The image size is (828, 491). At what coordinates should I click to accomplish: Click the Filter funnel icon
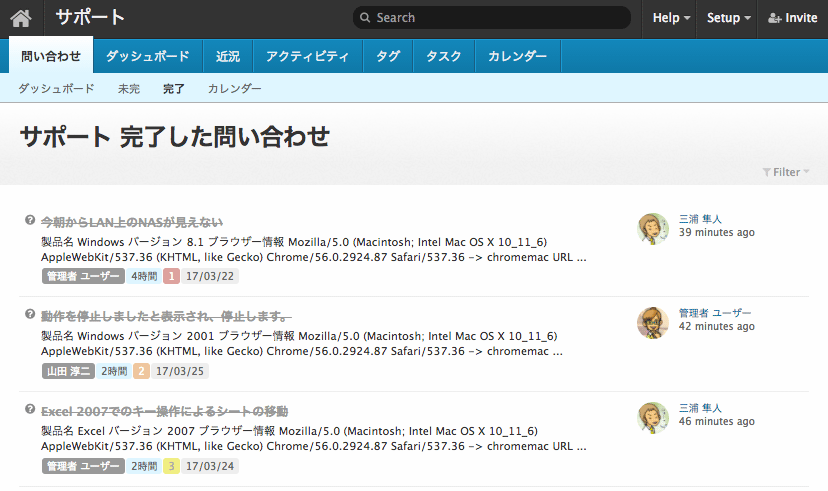pyautogui.click(x=766, y=172)
